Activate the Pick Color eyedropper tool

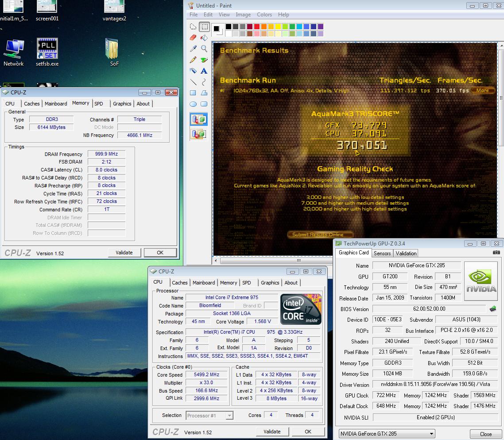[193, 49]
